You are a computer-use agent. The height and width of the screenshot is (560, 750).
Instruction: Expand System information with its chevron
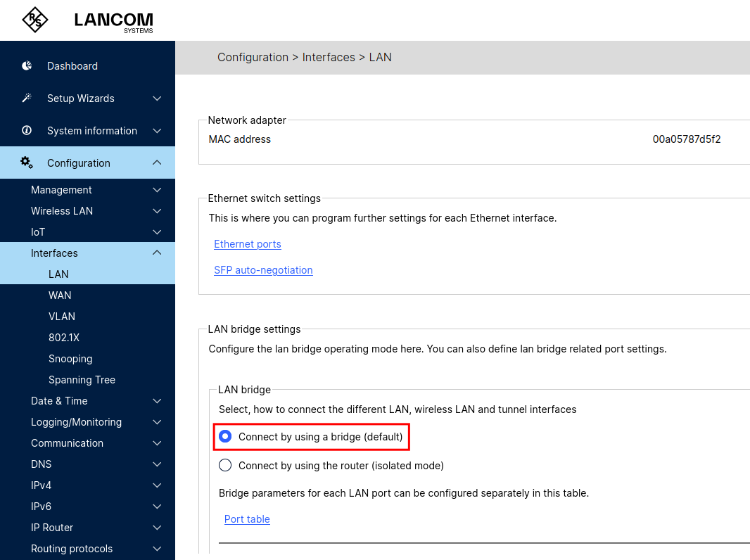pyautogui.click(x=157, y=131)
